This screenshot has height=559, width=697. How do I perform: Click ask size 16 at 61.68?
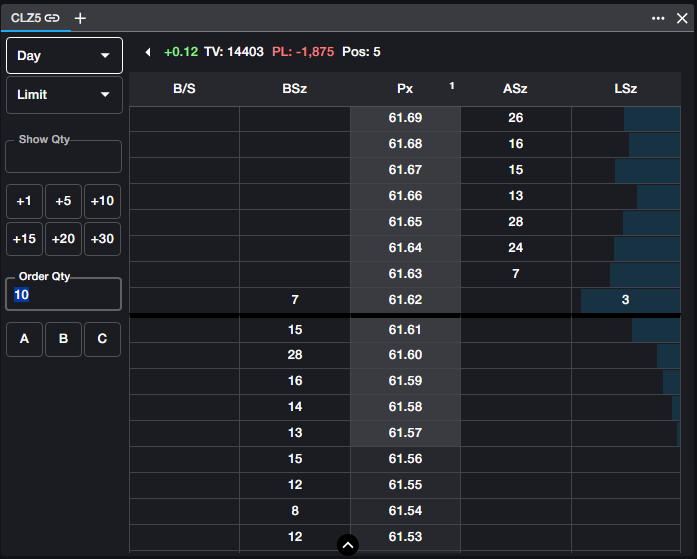[x=516, y=144]
